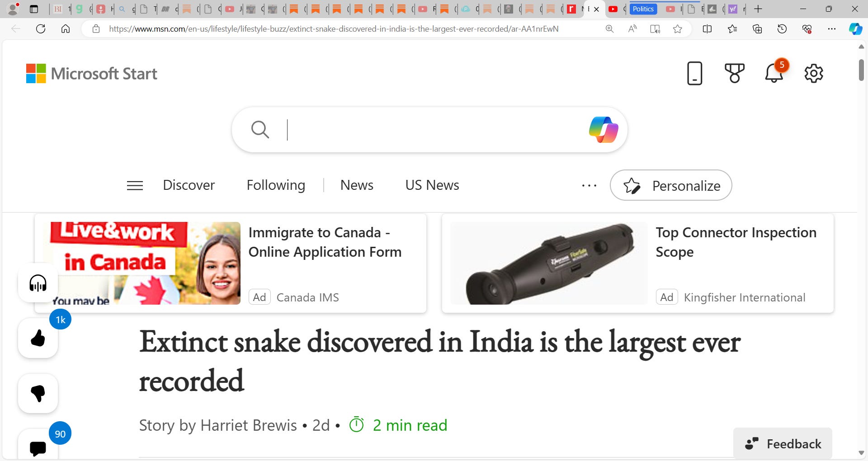Click the Kingfisher International advertiser label
Viewport: 868px width, 461px height.
745,297
